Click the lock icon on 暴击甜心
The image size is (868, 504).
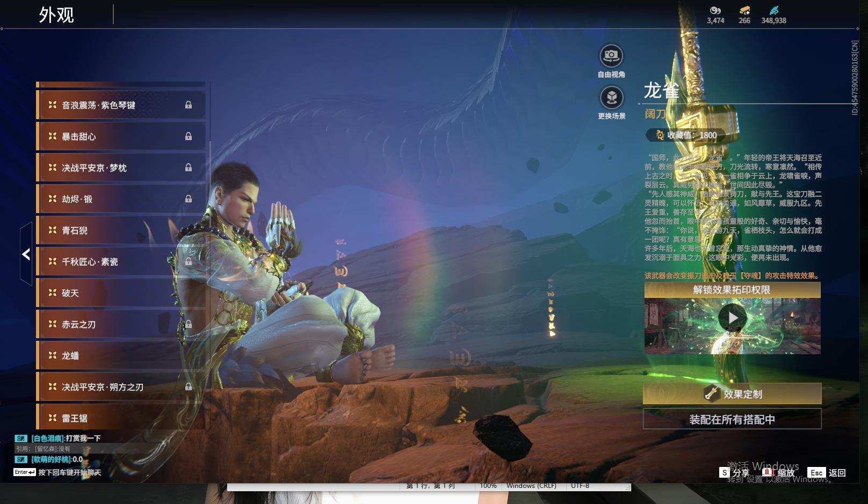pyautogui.click(x=189, y=136)
